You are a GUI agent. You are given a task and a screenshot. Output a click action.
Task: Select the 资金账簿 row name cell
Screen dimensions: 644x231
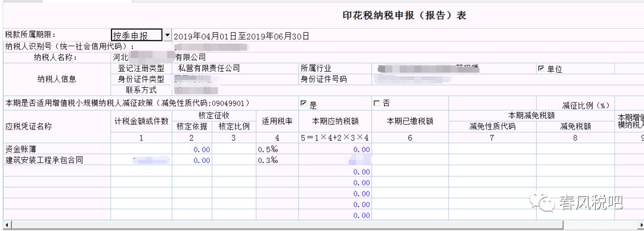click(57, 149)
